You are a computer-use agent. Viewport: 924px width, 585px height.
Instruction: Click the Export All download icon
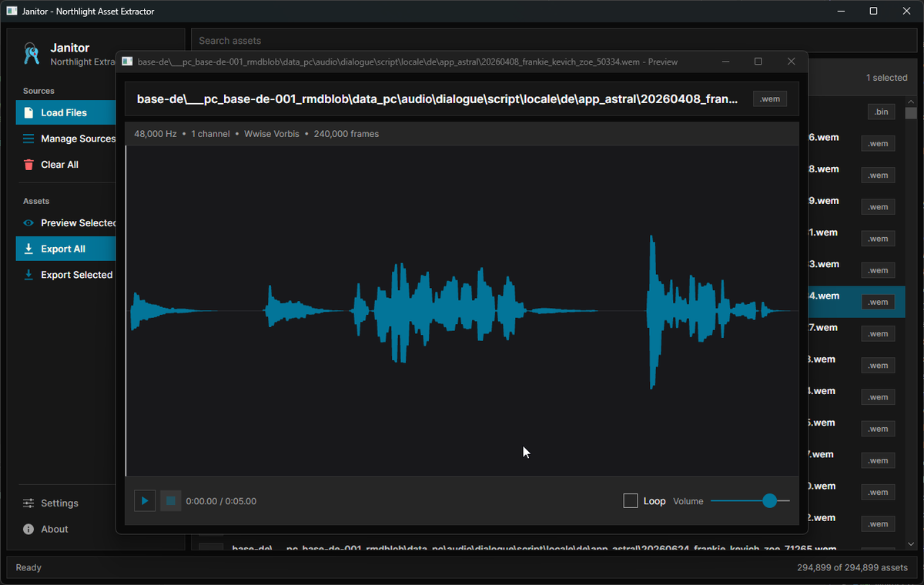[28, 249]
